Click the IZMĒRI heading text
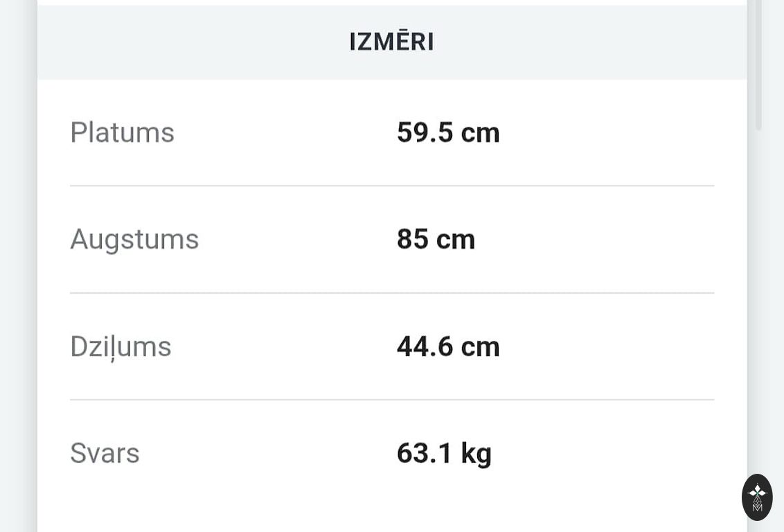Viewport: 784px width, 532px height. pyautogui.click(x=391, y=42)
